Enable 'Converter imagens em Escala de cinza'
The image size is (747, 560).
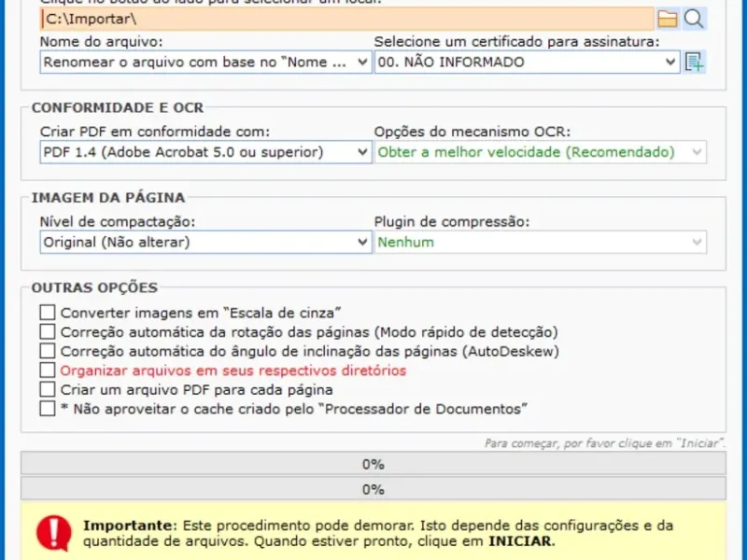click(48, 313)
